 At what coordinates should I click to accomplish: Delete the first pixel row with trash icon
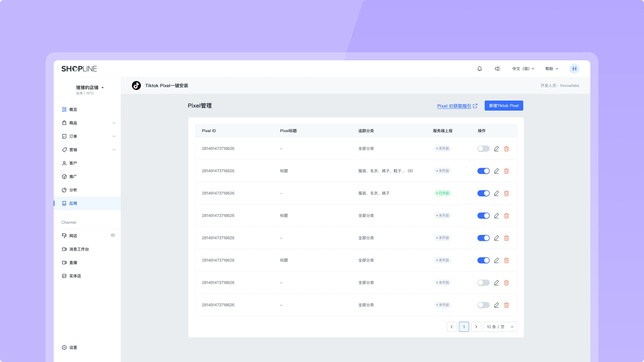[x=506, y=148]
